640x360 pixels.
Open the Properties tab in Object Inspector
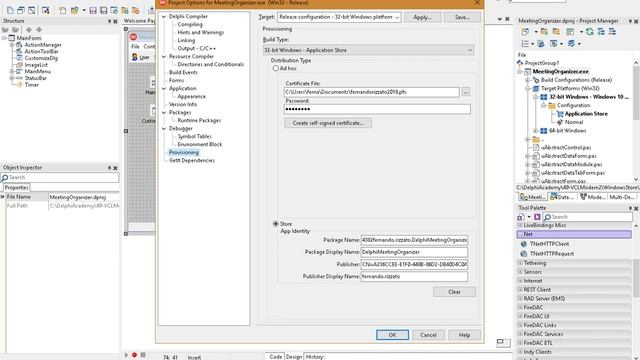click(x=16, y=188)
